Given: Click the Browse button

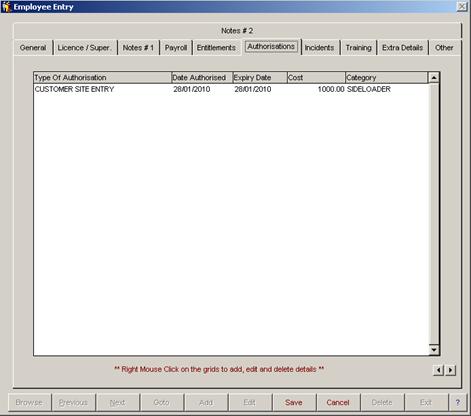Looking at the screenshot, I should [x=29, y=402].
